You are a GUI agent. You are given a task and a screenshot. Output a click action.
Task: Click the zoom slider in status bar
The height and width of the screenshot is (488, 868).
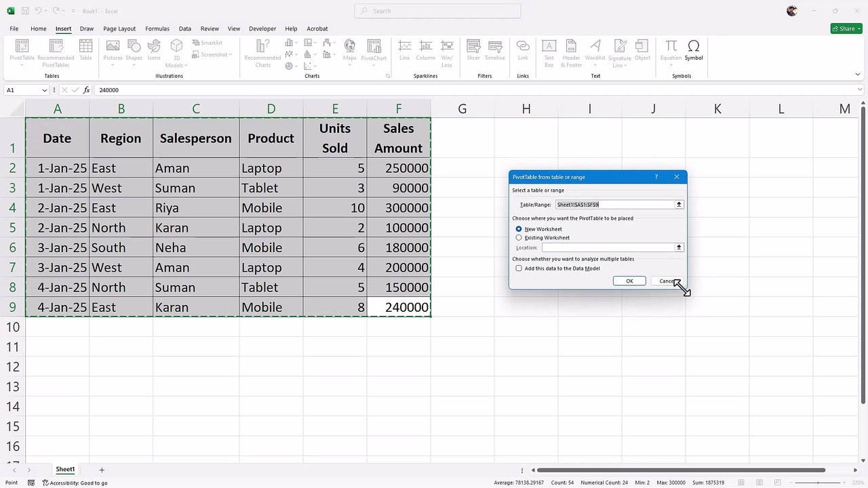pyautogui.click(x=818, y=483)
